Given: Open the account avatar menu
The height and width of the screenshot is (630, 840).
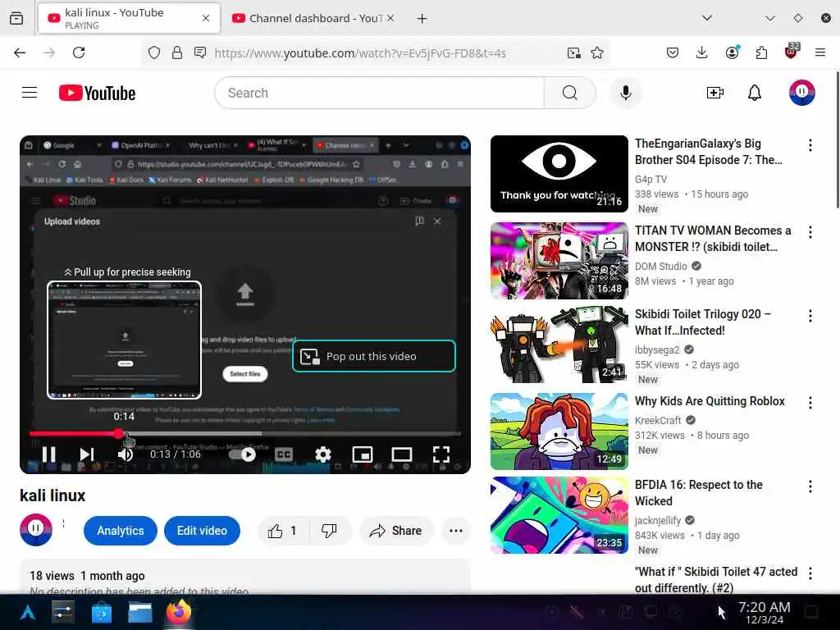Looking at the screenshot, I should click(801, 93).
